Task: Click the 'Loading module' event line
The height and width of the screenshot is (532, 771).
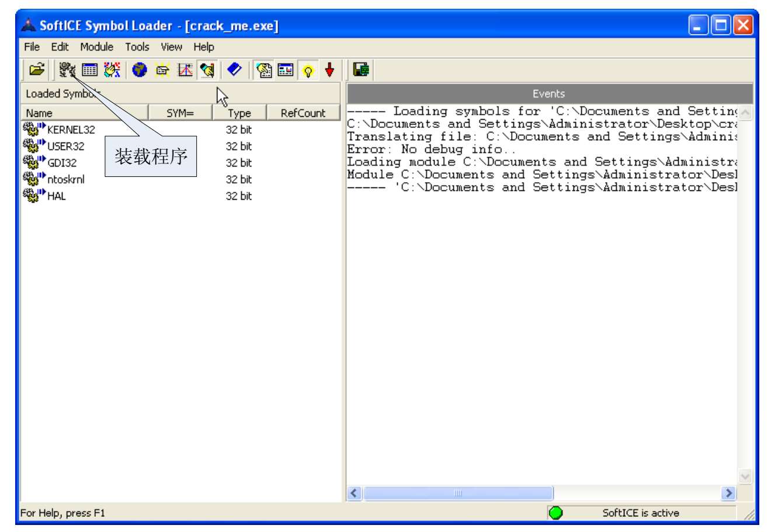Action: coord(542,162)
